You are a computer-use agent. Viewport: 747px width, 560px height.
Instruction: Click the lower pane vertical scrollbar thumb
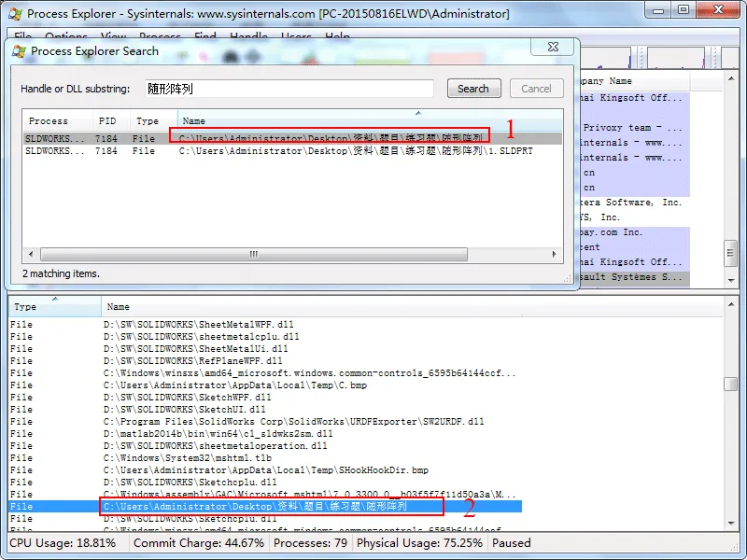click(x=730, y=384)
